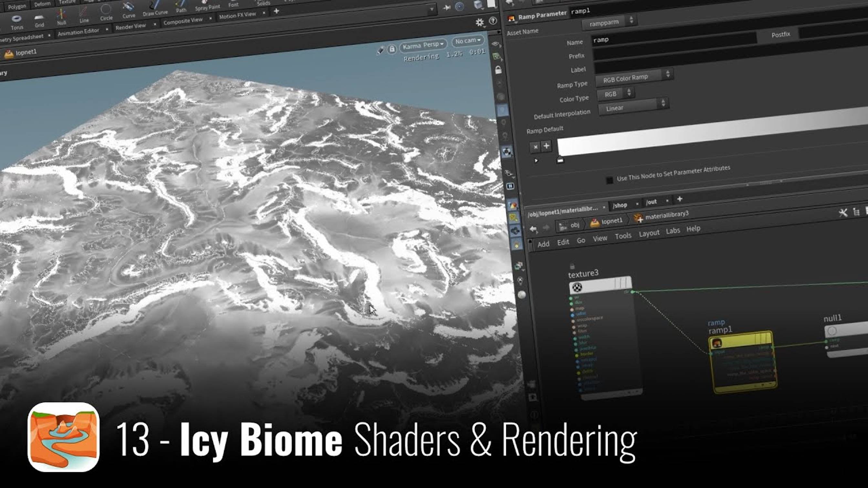Image resolution: width=868 pixels, height=488 pixels.
Task: Select the Spray Paint shelf tool
Action: [x=207, y=5]
